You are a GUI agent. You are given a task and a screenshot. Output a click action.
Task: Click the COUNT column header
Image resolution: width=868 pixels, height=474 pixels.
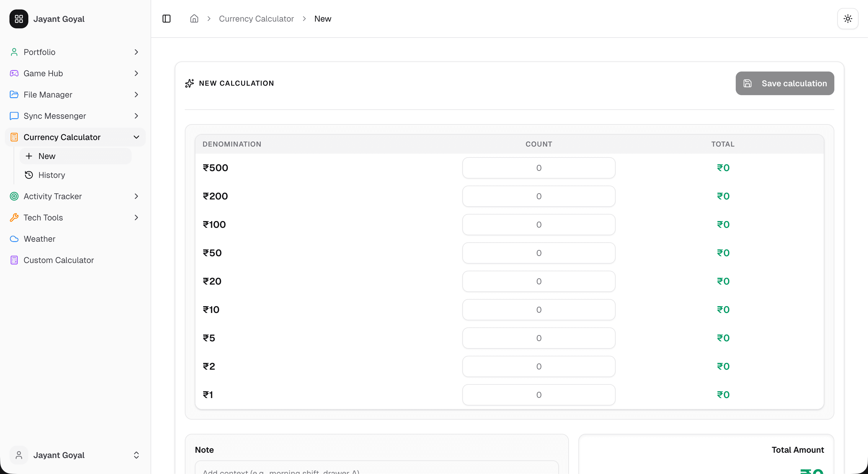(x=539, y=144)
